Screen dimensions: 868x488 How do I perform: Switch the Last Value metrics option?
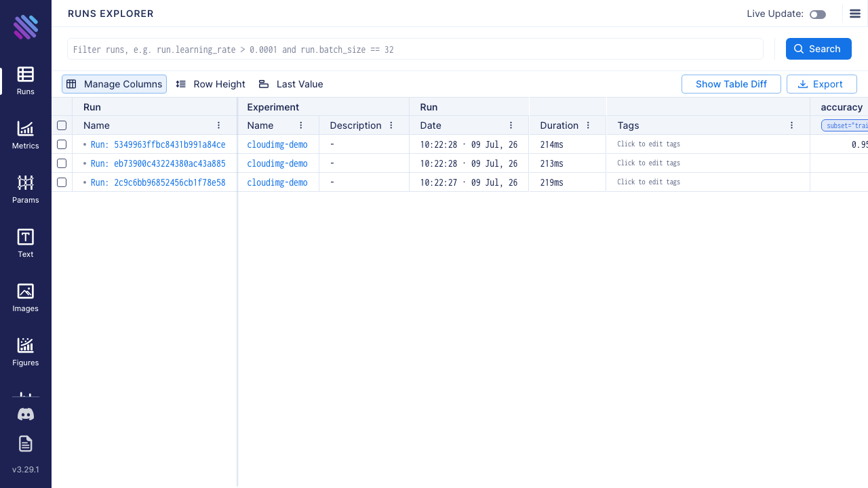(291, 84)
